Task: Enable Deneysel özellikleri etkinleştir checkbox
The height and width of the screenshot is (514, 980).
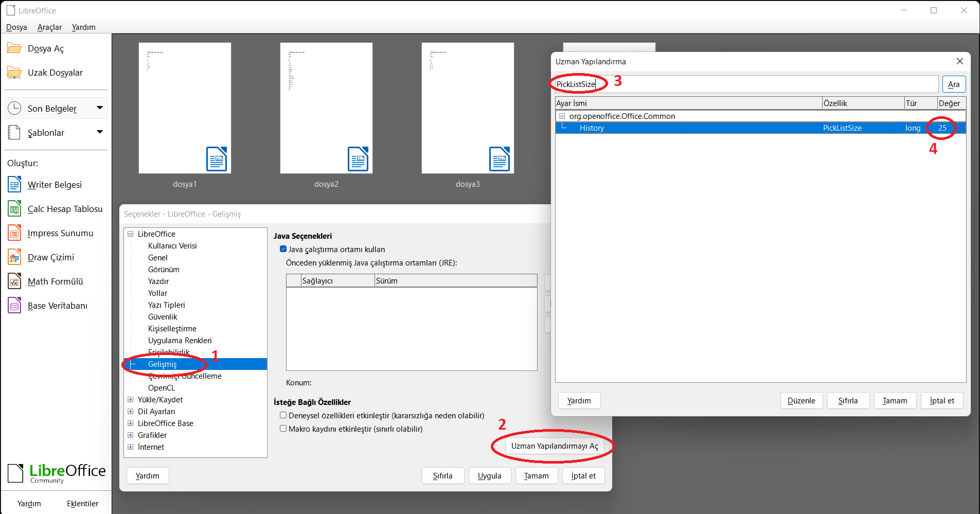Action: click(x=283, y=415)
